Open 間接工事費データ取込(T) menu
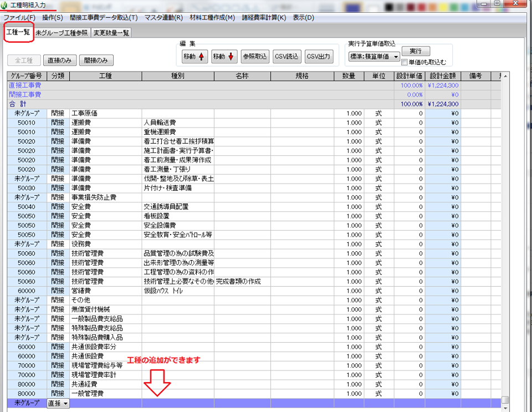 click(104, 18)
